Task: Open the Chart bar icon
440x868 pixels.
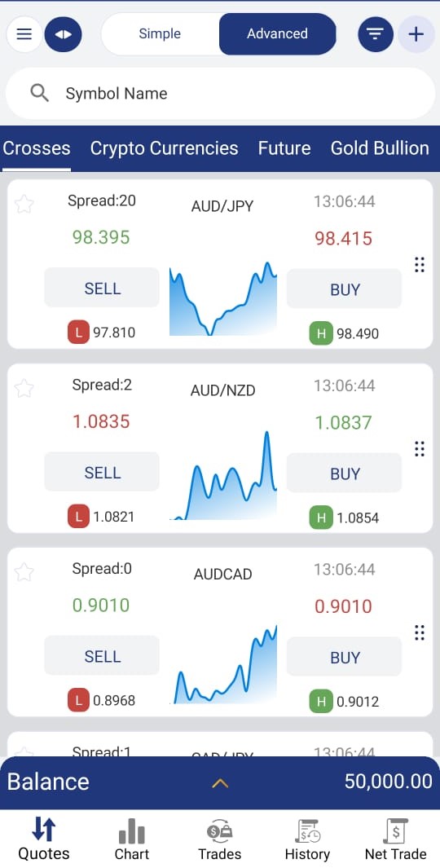Action: pos(132,831)
